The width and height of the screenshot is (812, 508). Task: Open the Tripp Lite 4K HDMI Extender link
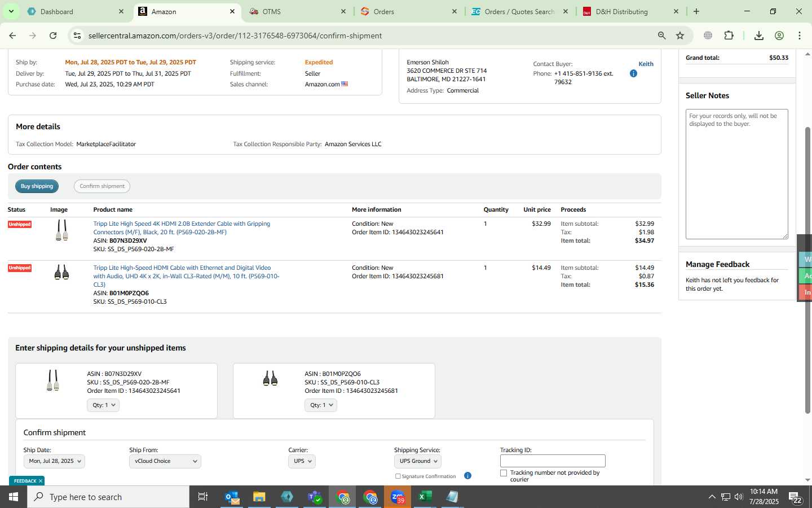182,228
